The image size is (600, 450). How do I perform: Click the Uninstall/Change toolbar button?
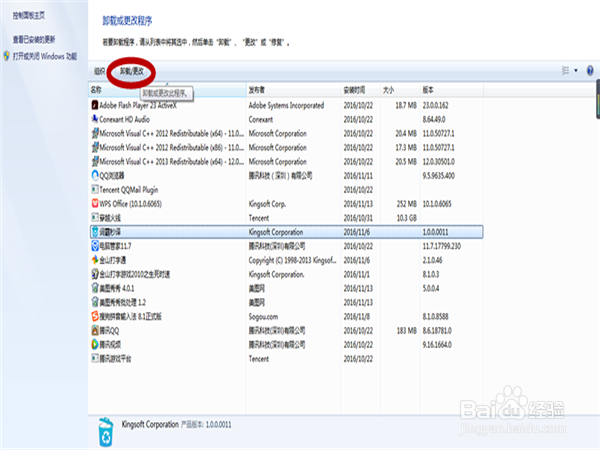point(132,71)
